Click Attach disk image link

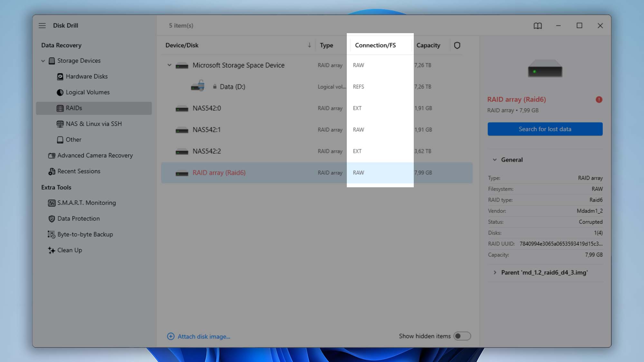pos(204,337)
